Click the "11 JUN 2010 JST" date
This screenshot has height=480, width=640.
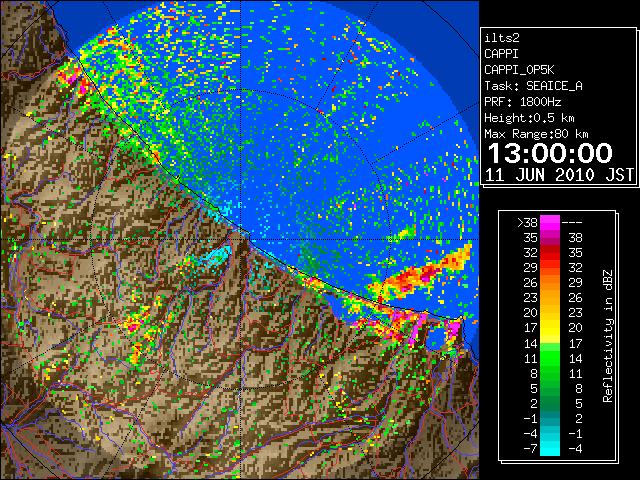click(x=559, y=175)
